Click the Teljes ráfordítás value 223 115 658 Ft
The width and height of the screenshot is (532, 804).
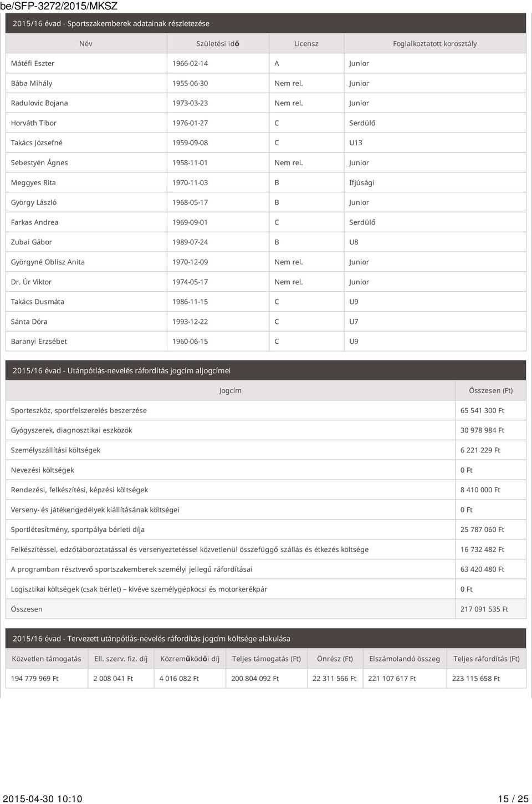pos(475,679)
